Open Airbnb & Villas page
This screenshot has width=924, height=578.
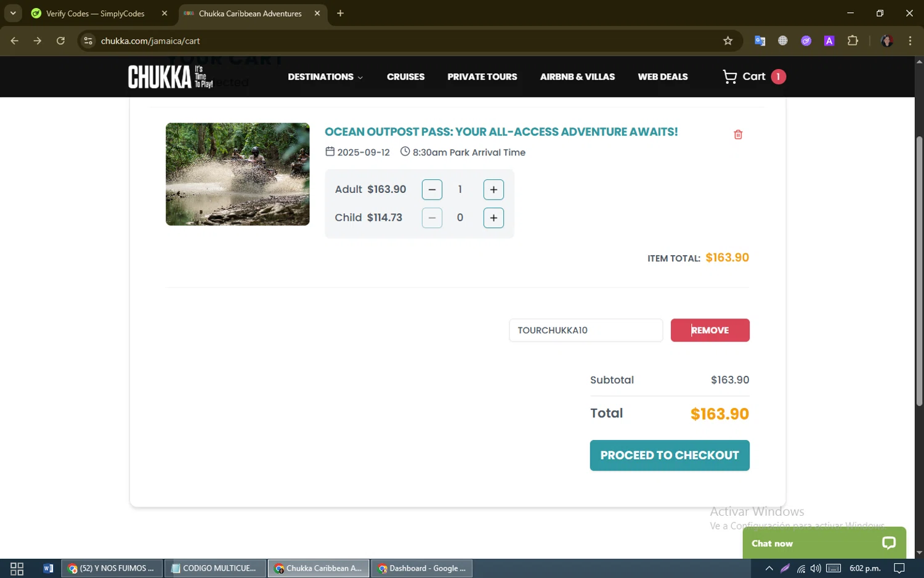click(x=577, y=77)
